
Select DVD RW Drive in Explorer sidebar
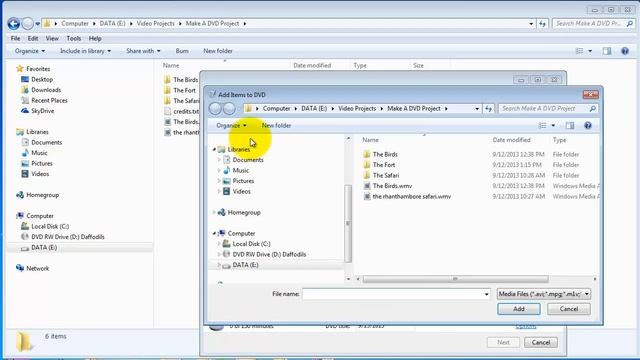coord(68,237)
